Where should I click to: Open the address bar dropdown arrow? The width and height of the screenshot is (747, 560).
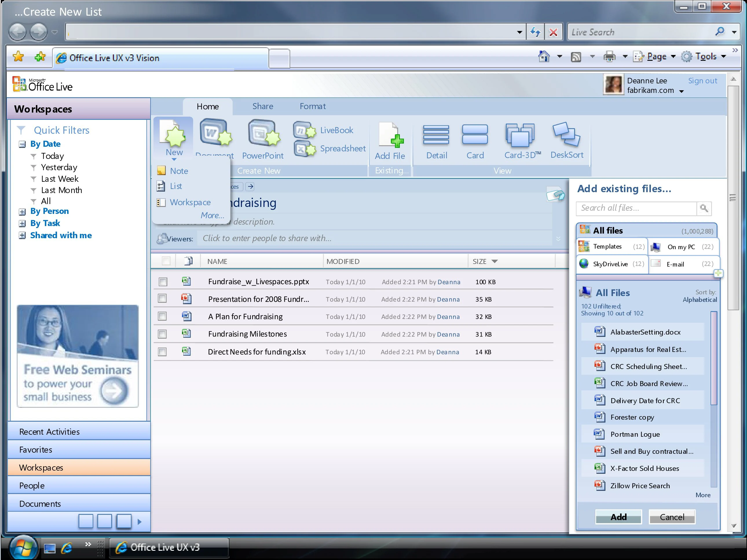click(x=519, y=32)
